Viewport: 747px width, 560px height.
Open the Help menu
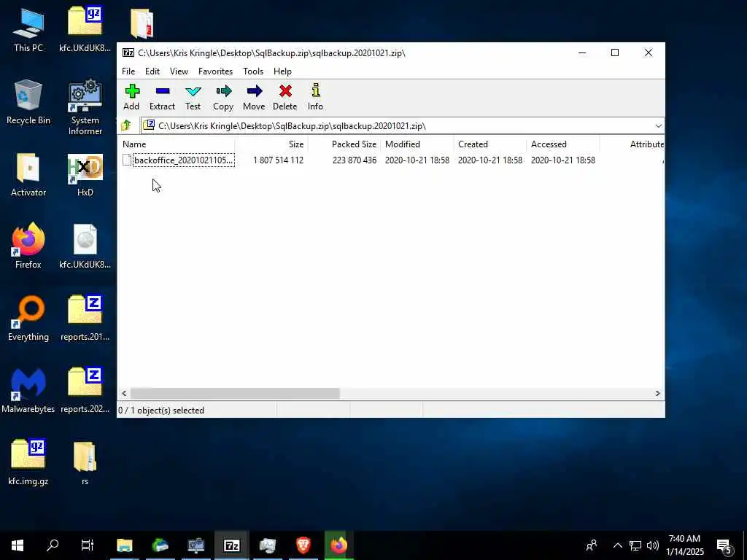click(x=282, y=71)
